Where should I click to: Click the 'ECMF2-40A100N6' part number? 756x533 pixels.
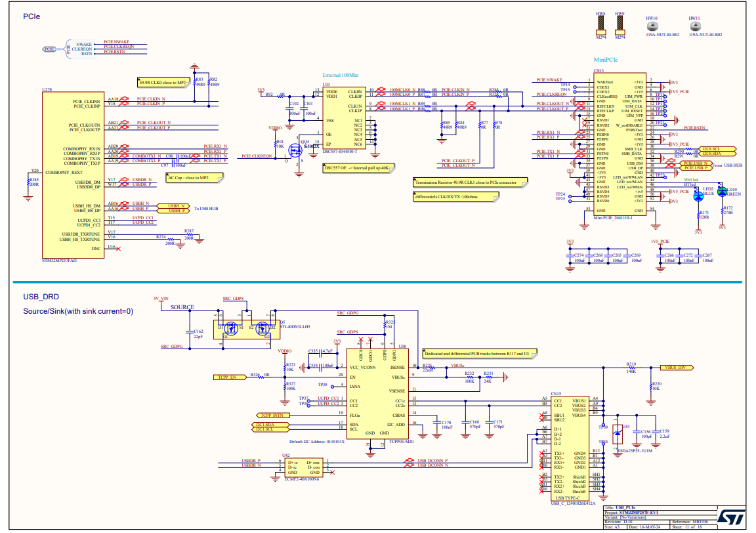click(302, 479)
